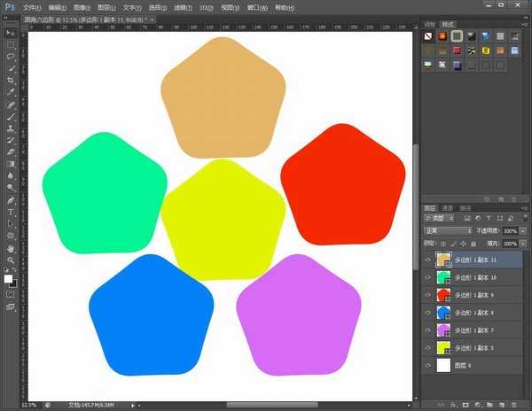Hide the white 图层 6 layer
The height and width of the screenshot is (411, 532).
[428, 364]
